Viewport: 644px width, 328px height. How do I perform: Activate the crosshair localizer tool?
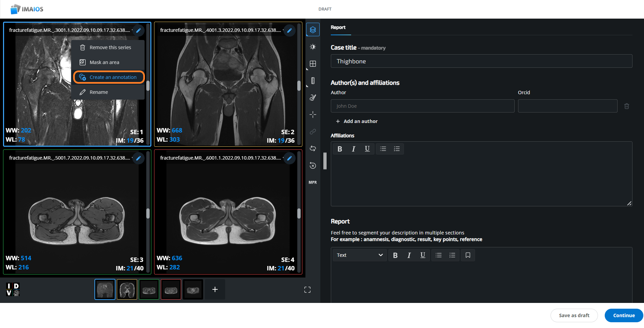tap(313, 115)
